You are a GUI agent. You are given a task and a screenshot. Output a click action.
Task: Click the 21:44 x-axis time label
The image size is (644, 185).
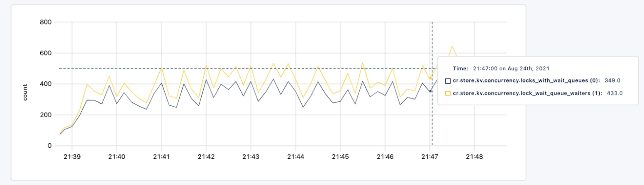(295, 157)
